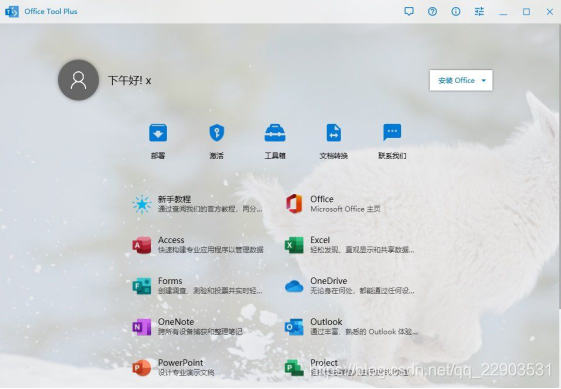This screenshot has width=561, height=389.
Task: Click the feedback message icon in title bar
Action: pos(409,11)
